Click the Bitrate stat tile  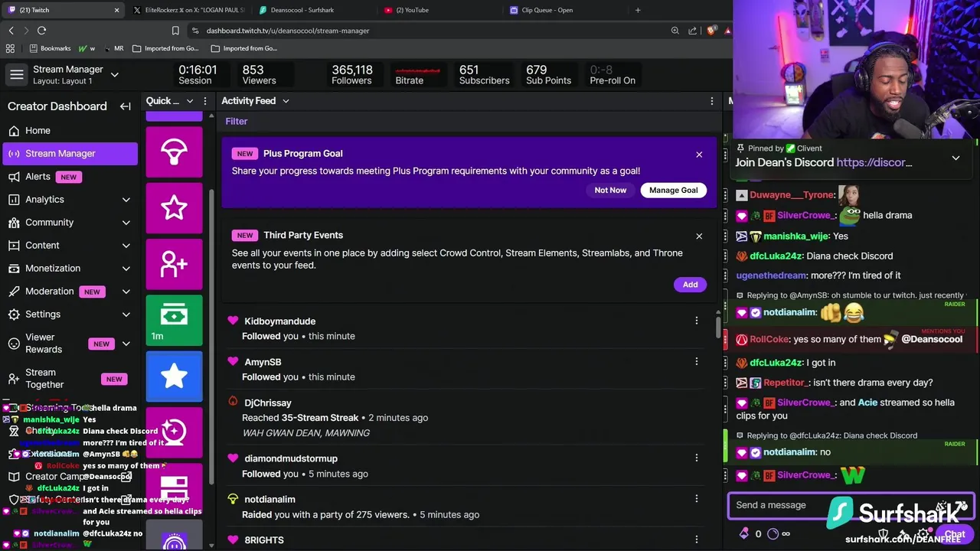[417, 74]
